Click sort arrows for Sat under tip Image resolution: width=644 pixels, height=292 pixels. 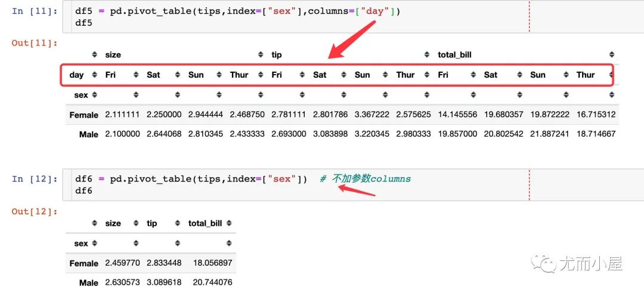tap(344, 75)
